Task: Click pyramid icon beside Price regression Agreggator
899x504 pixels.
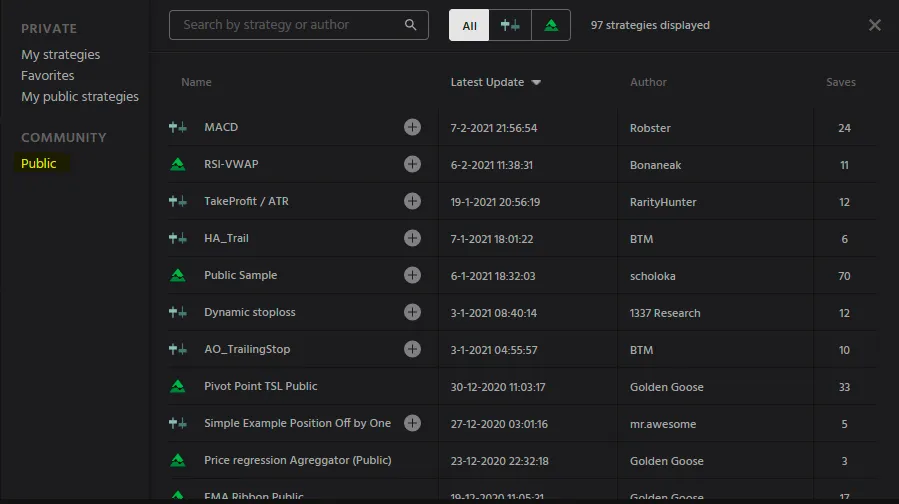Action: tap(178, 460)
